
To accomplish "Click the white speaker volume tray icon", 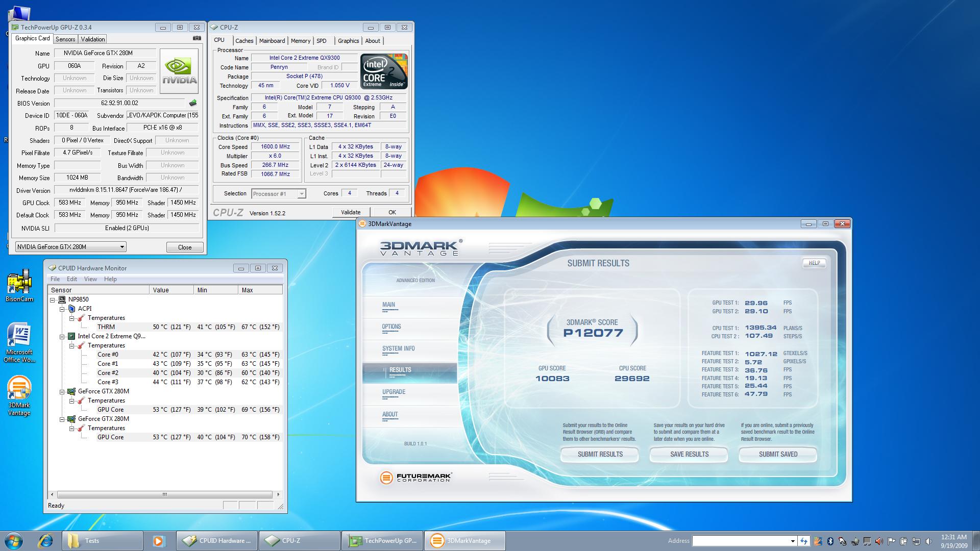I will [x=928, y=541].
